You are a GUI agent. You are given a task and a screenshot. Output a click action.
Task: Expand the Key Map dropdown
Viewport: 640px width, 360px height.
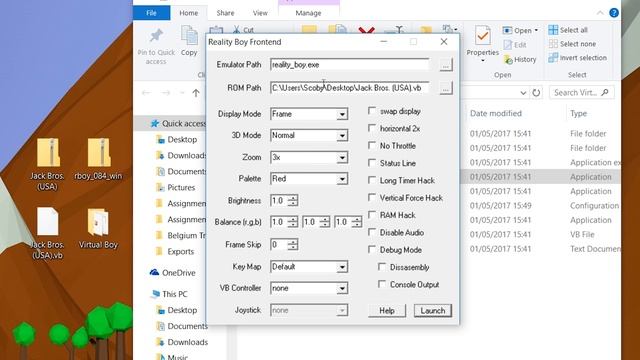(342, 267)
